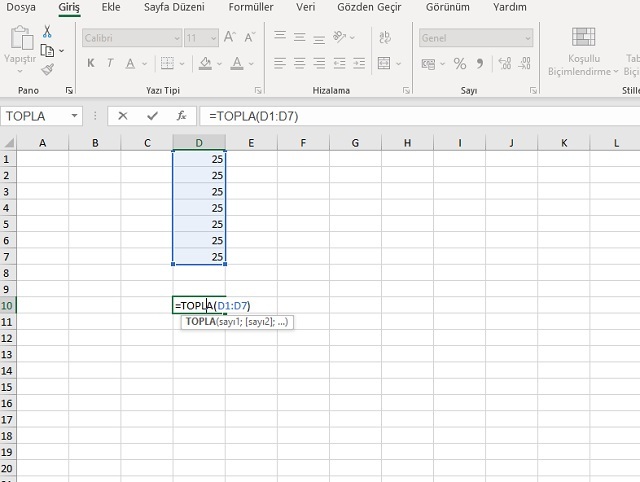Click the cell borders icon

167,63
